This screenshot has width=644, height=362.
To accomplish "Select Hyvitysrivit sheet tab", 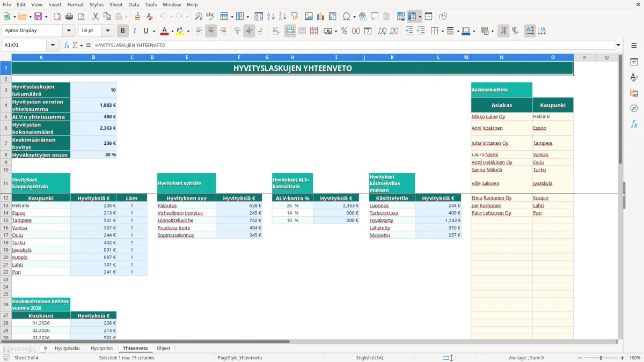I will pos(102,348).
